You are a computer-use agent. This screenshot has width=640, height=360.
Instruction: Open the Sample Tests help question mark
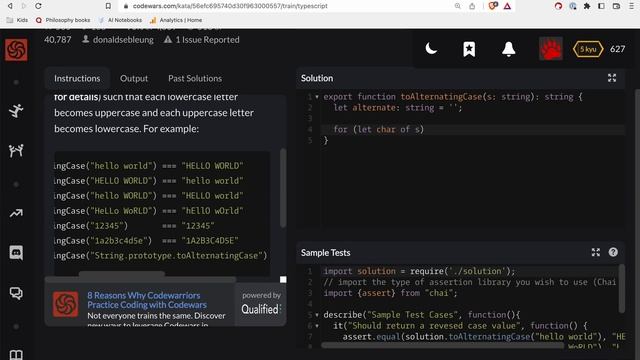(x=613, y=252)
